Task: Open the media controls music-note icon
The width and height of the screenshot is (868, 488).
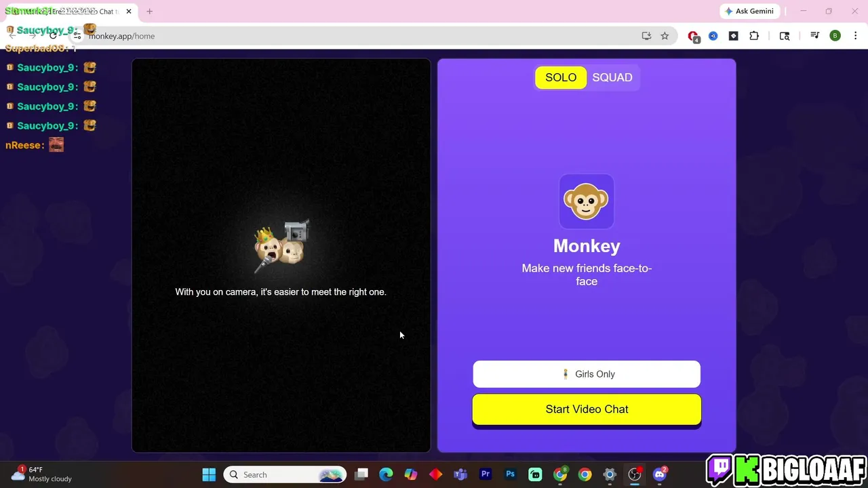Action: [x=815, y=36]
